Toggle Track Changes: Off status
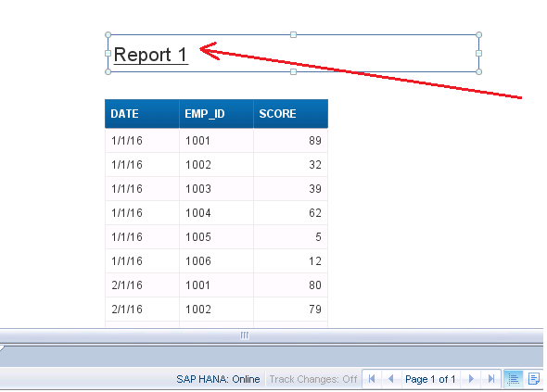547x392 pixels. 313,379
